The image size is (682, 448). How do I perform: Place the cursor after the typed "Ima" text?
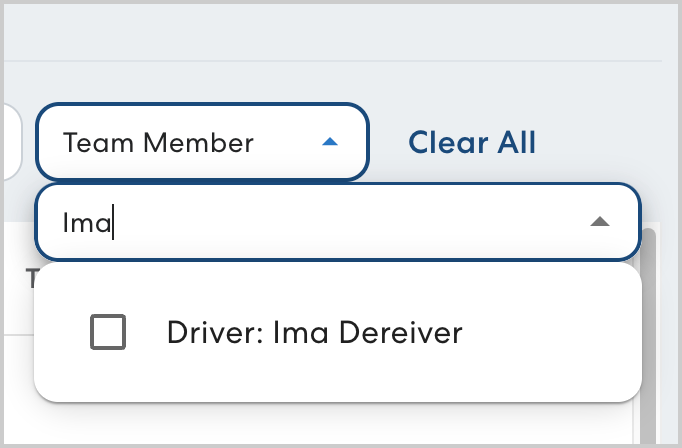click(113, 222)
